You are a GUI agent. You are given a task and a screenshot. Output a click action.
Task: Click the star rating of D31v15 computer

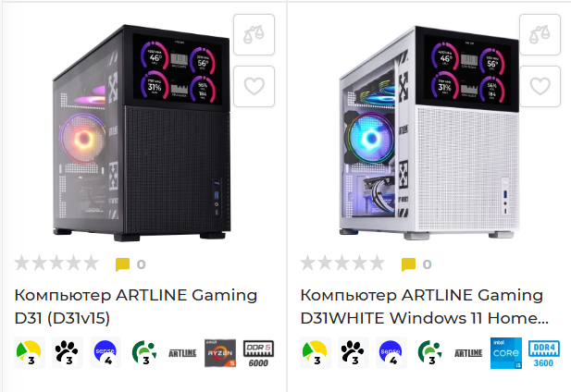[56, 263]
